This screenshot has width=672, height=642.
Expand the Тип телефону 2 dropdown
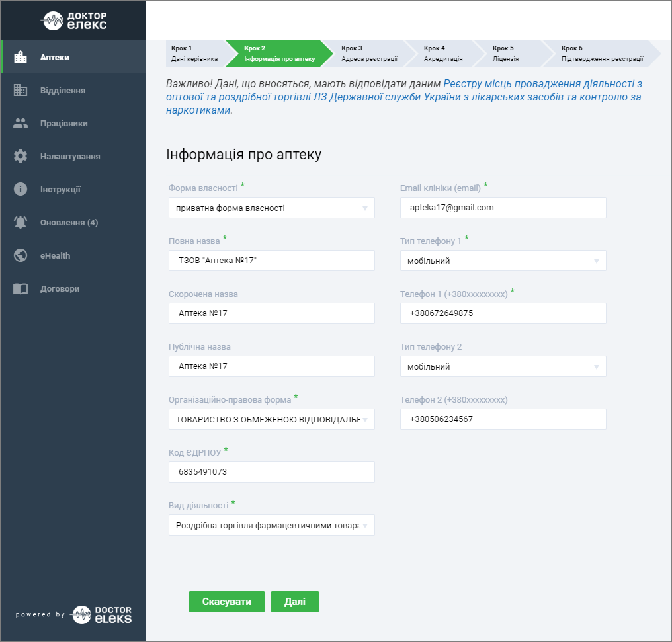click(x=503, y=366)
